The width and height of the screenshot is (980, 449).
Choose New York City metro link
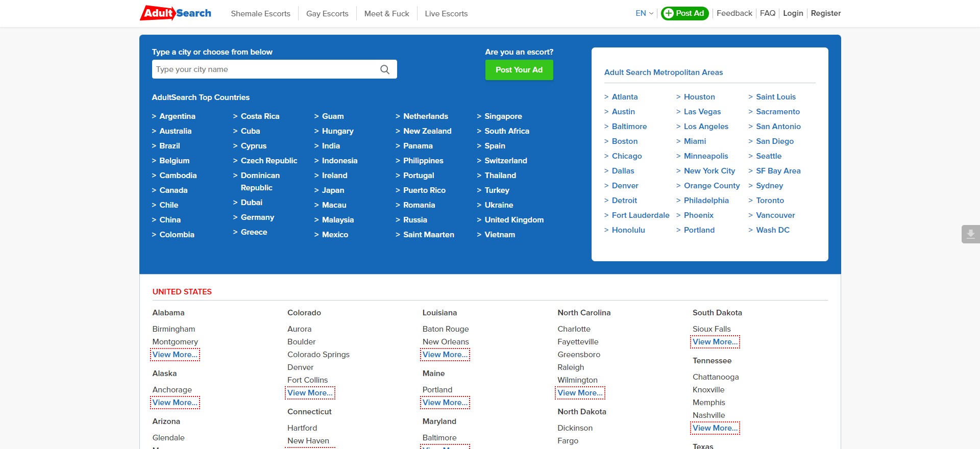pos(709,171)
